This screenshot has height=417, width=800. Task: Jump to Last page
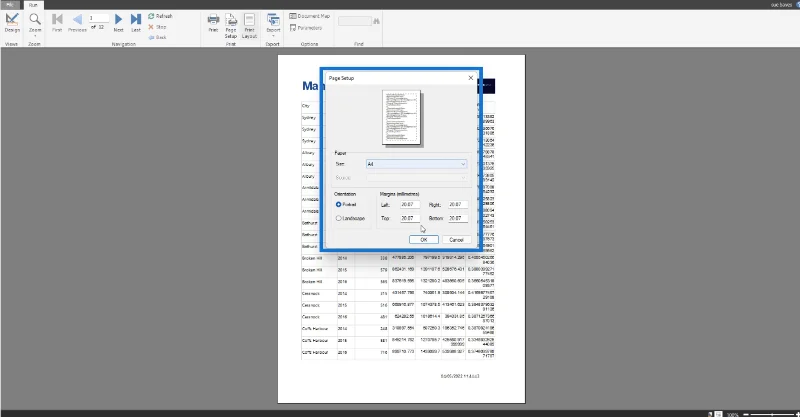tap(136, 23)
